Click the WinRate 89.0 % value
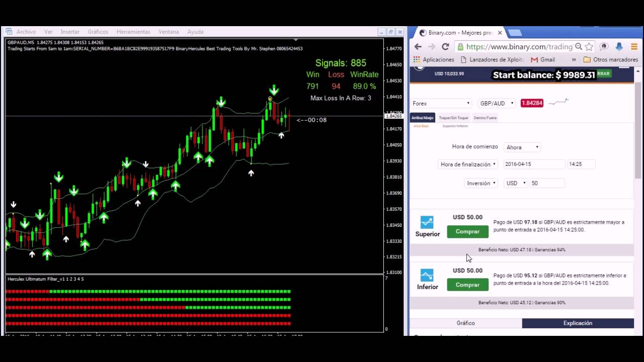The width and height of the screenshot is (644, 362). pos(365,86)
